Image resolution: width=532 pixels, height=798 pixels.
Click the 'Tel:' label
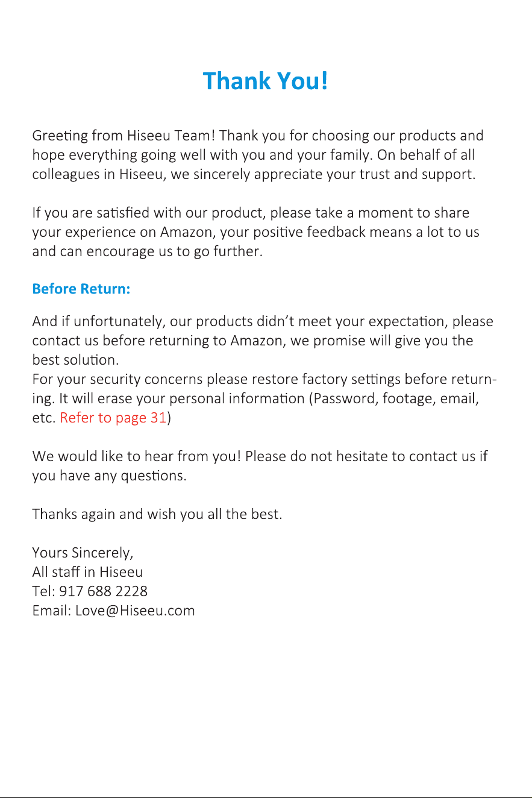[x=44, y=591]
